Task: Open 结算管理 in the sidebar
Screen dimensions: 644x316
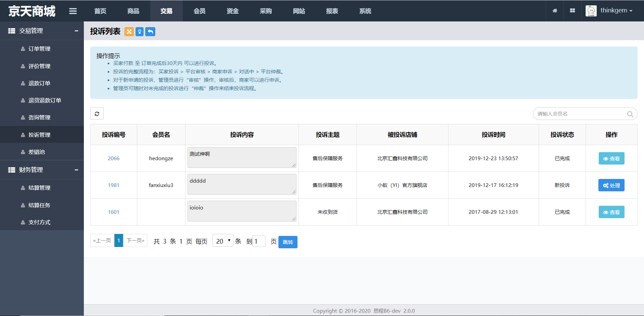Action: coord(39,188)
